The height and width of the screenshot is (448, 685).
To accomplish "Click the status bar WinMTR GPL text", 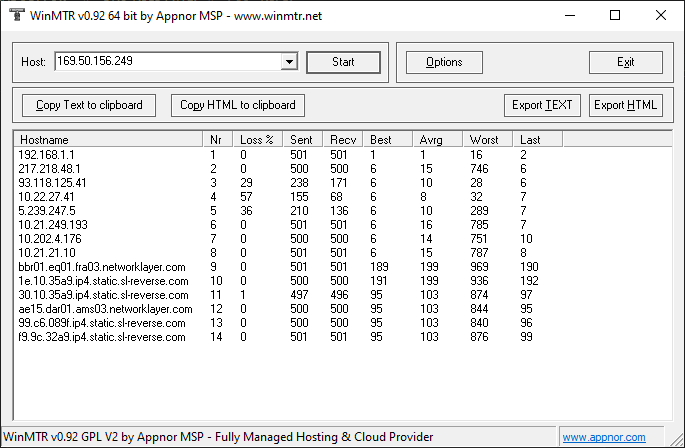I will tap(218, 437).
